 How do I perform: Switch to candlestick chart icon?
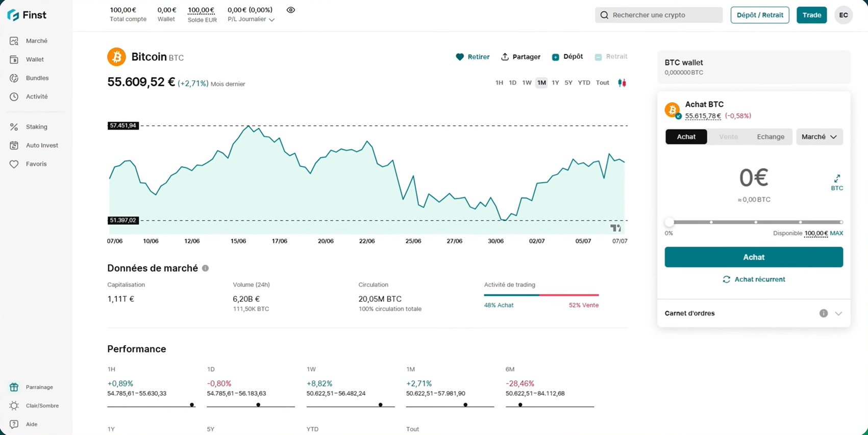pyautogui.click(x=622, y=83)
